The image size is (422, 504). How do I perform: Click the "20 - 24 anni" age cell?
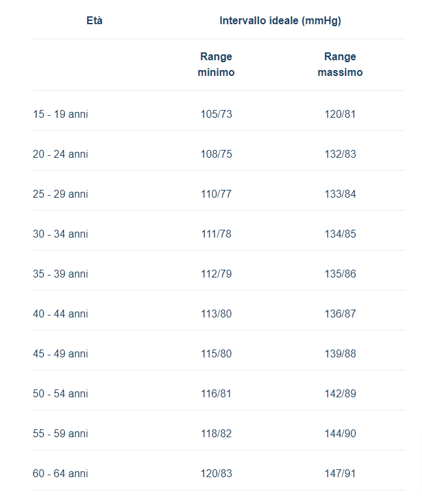[x=60, y=154]
